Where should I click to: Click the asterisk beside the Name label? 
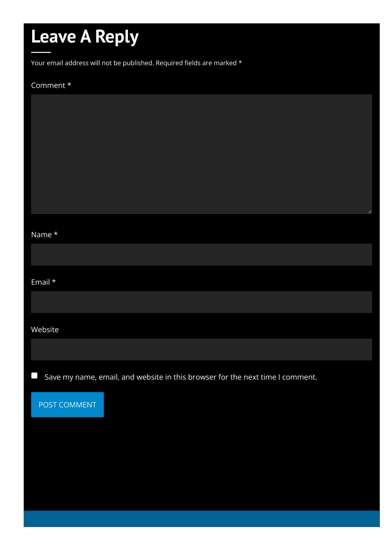point(56,234)
